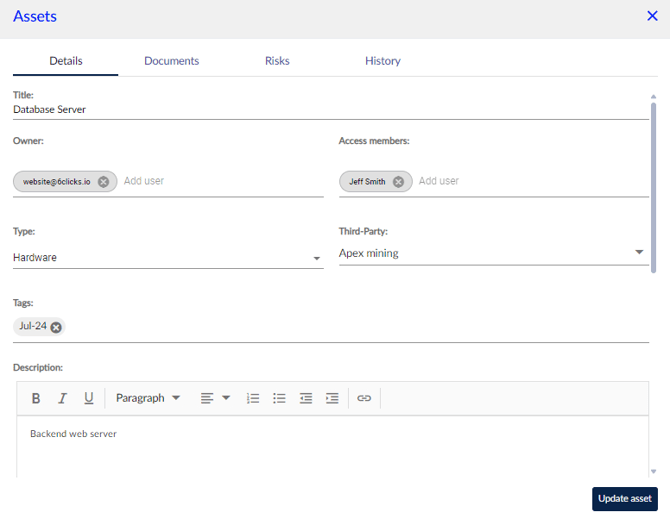Remove the Jul-24 tag
Screen dimensions: 670x531
tap(56, 327)
